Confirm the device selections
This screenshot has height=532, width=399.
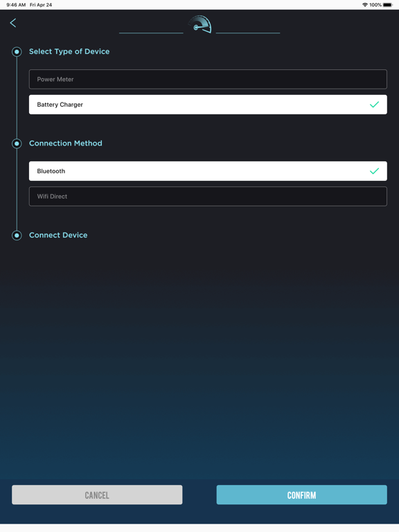click(301, 495)
